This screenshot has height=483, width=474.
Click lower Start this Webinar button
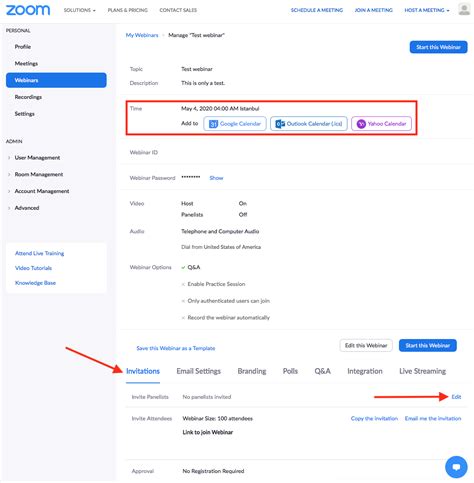click(x=428, y=345)
